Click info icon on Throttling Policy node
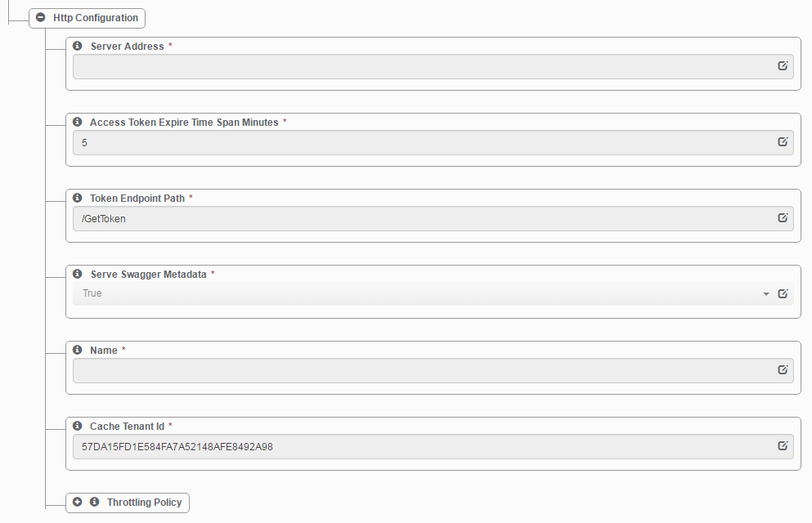This screenshot has height=523, width=812. click(94, 503)
